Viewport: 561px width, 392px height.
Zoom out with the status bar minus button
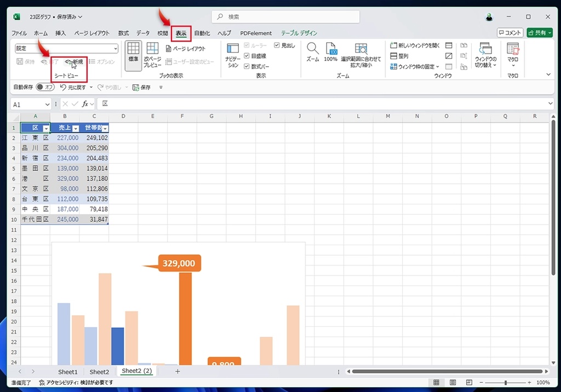point(482,382)
